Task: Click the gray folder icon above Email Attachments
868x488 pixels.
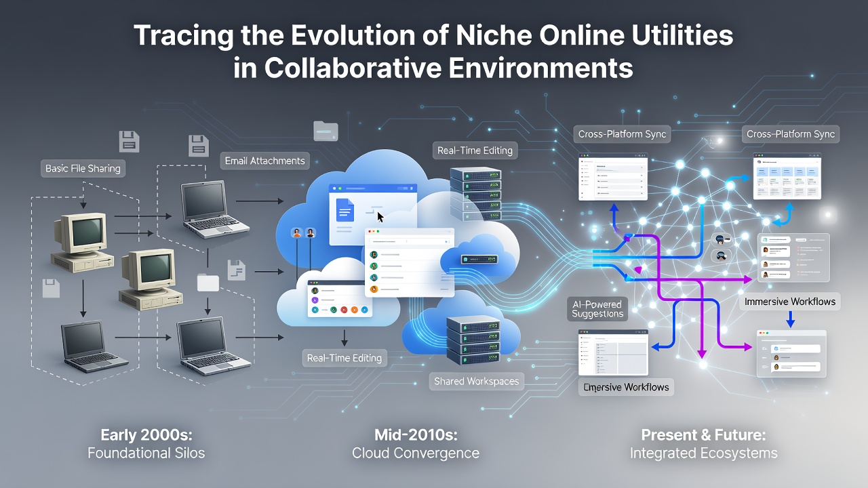Action: point(325,131)
